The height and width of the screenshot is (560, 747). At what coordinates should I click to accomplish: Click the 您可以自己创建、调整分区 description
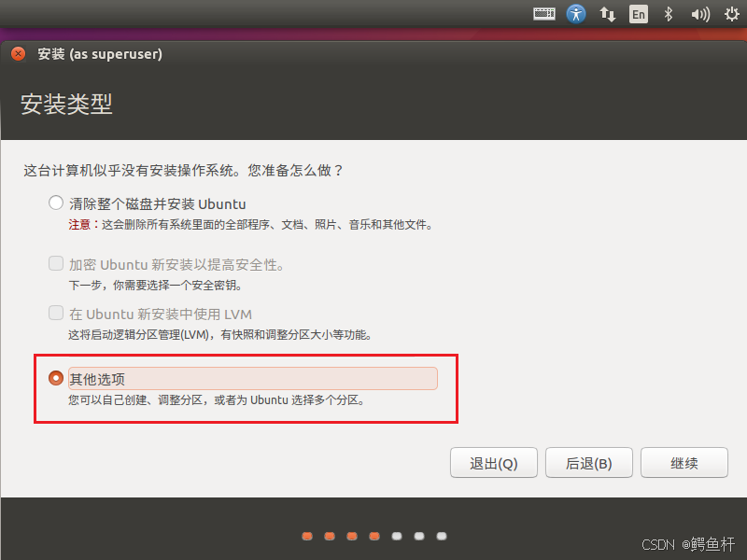[x=217, y=400]
